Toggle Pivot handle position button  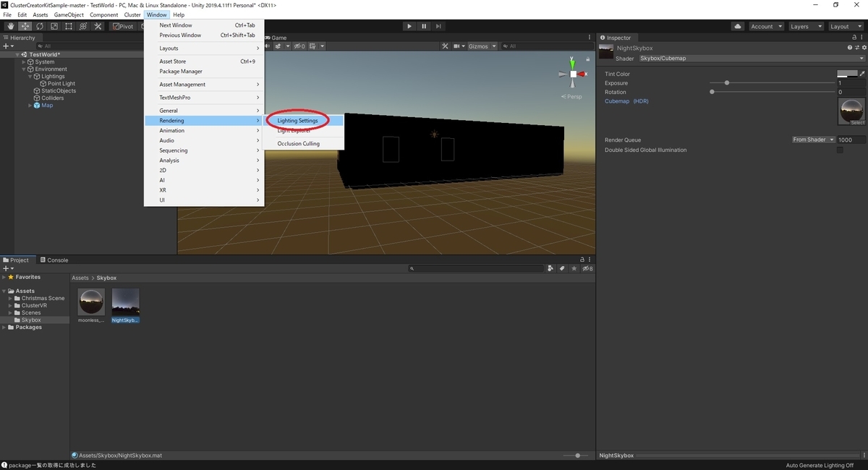tap(123, 26)
